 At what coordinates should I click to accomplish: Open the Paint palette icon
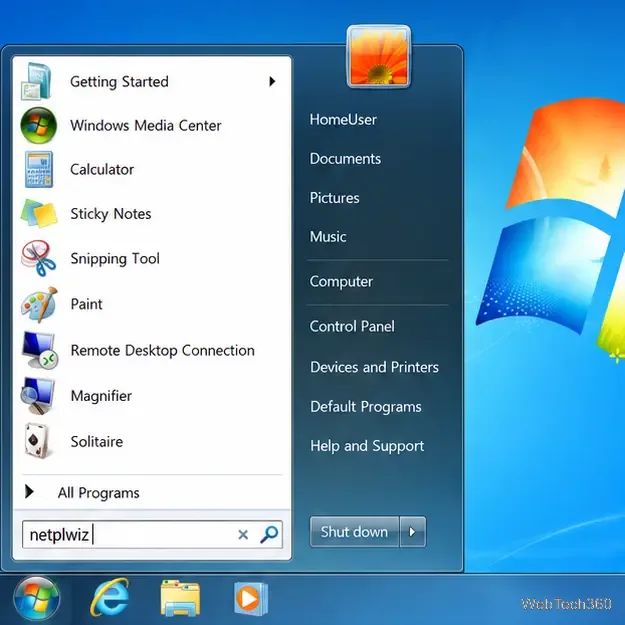pyautogui.click(x=39, y=305)
